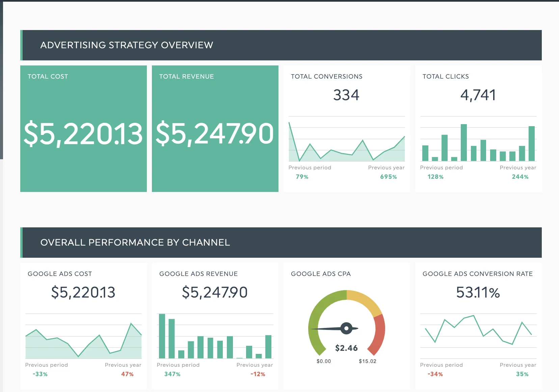Screen dimensions: 559x392
Task: Select the TOTAL REVENUE card
Action: point(215,128)
